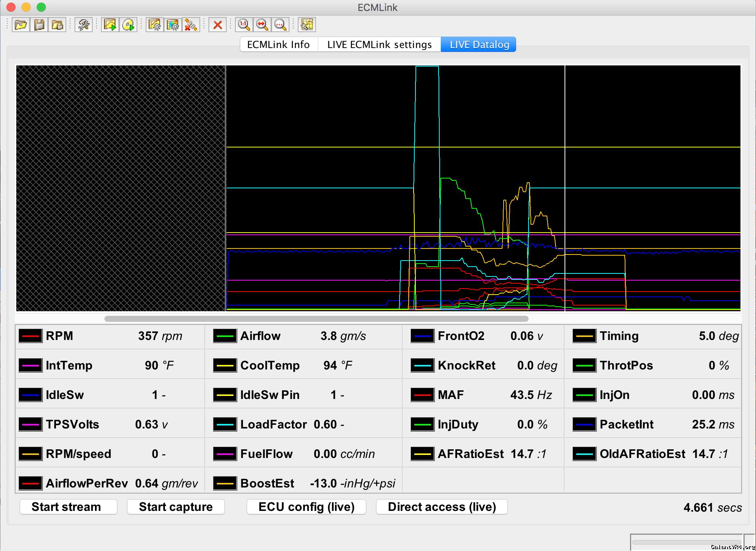Image resolution: width=756 pixels, height=551 pixels.
Task: Switch to the ECMLink Info tab
Action: pyautogui.click(x=278, y=45)
